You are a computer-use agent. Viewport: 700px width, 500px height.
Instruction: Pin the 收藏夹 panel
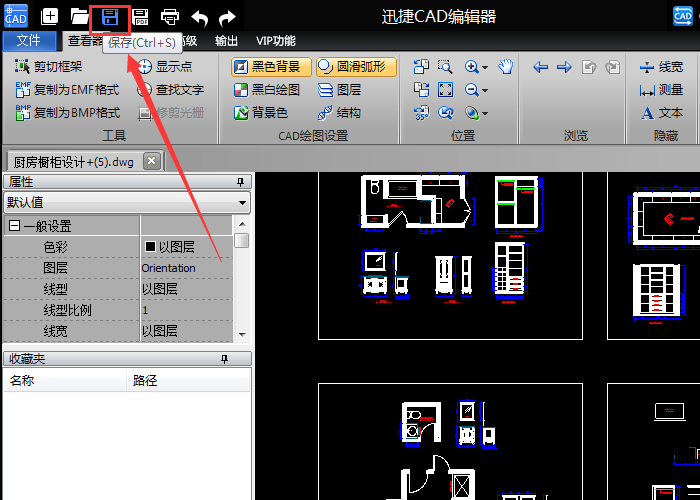tap(225, 359)
